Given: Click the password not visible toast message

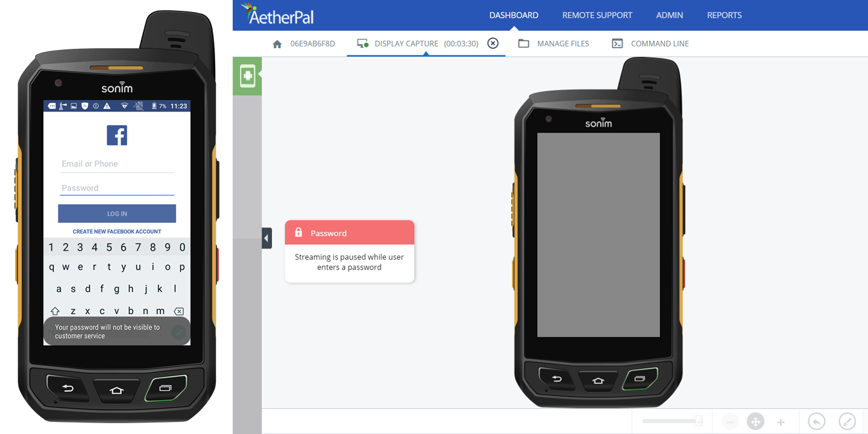Looking at the screenshot, I should click(x=116, y=332).
